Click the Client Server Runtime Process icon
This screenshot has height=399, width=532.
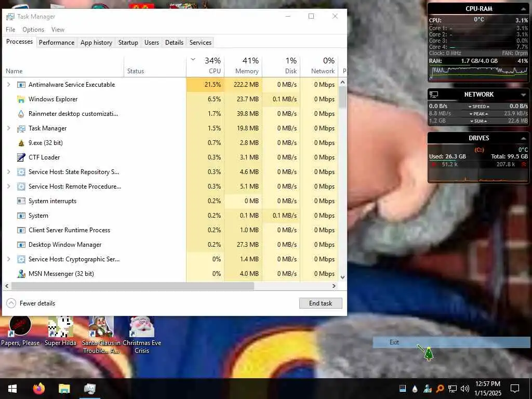tap(21, 230)
